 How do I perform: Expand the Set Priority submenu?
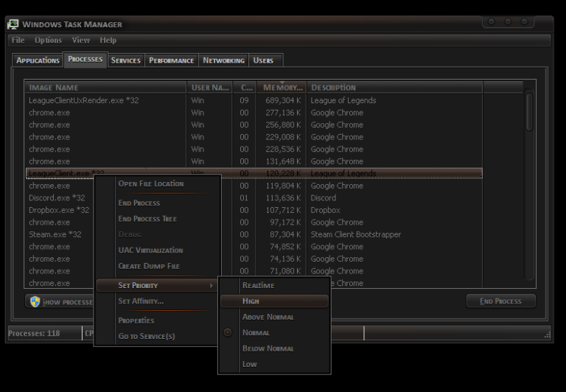[157, 285]
